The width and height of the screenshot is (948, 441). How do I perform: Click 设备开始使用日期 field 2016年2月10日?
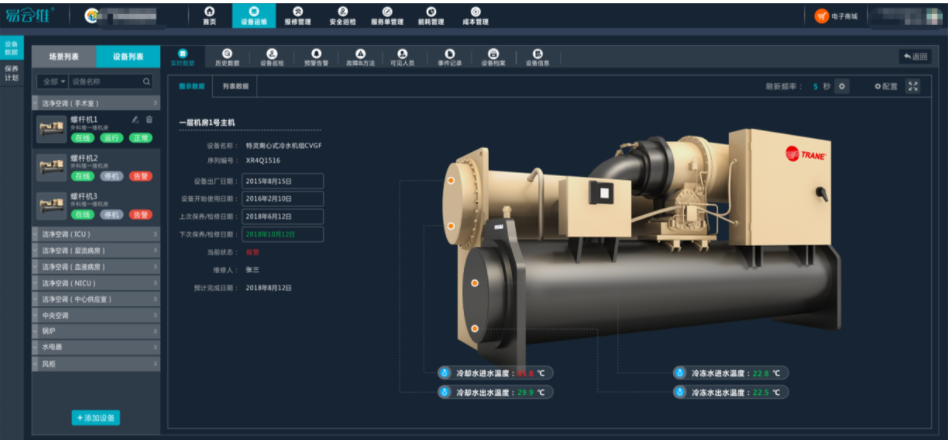click(x=283, y=198)
